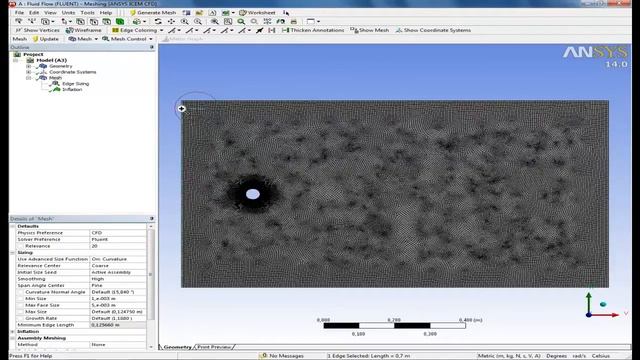
Task: Open the File menu
Action: coord(19,13)
